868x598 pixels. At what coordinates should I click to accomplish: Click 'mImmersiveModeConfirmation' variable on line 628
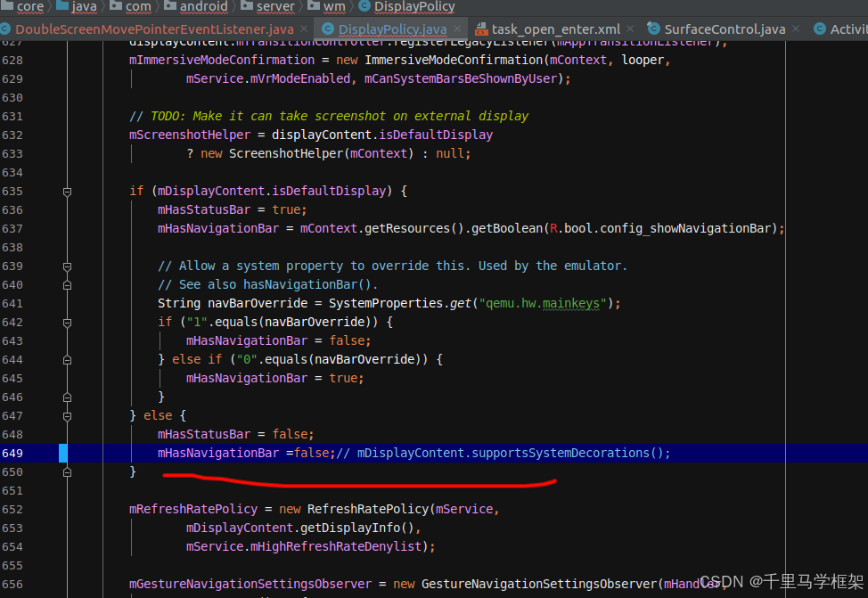pyautogui.click(x=222, y=60)
